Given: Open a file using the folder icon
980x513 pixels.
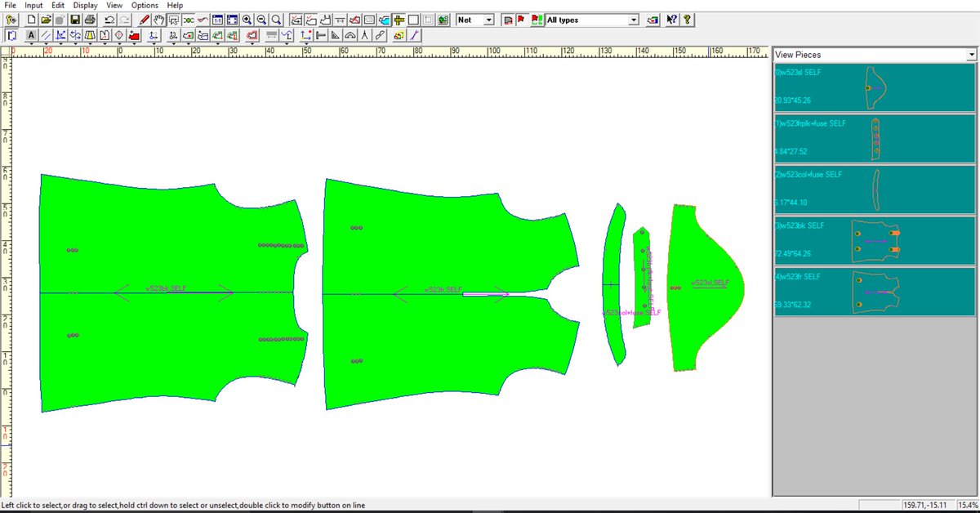Looking at the screenshot, I should [x=46, y=20].
